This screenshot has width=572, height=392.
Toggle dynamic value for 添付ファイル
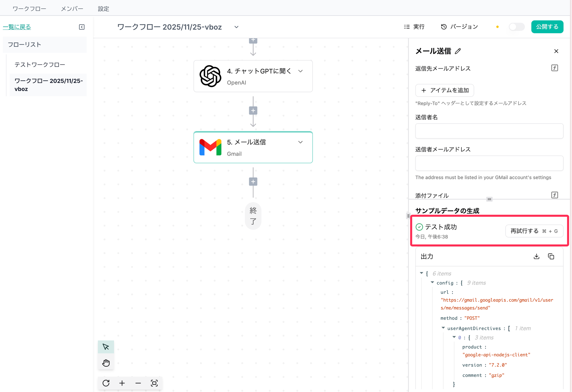click(554, 195)
